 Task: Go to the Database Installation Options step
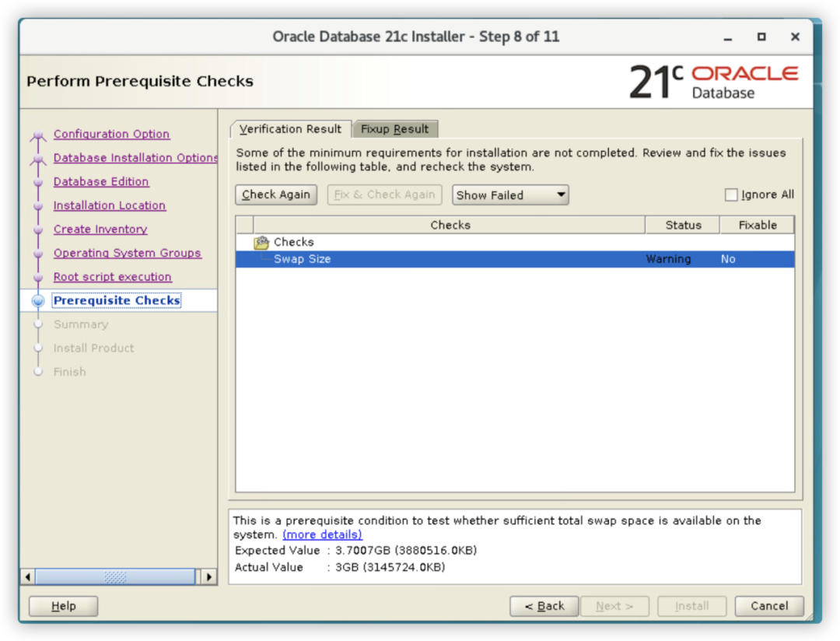(135, 158)
